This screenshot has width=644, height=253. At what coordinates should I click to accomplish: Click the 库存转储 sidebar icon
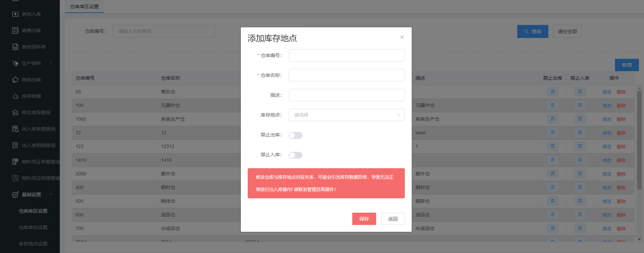pyautogui.click(x=15, y=96)
